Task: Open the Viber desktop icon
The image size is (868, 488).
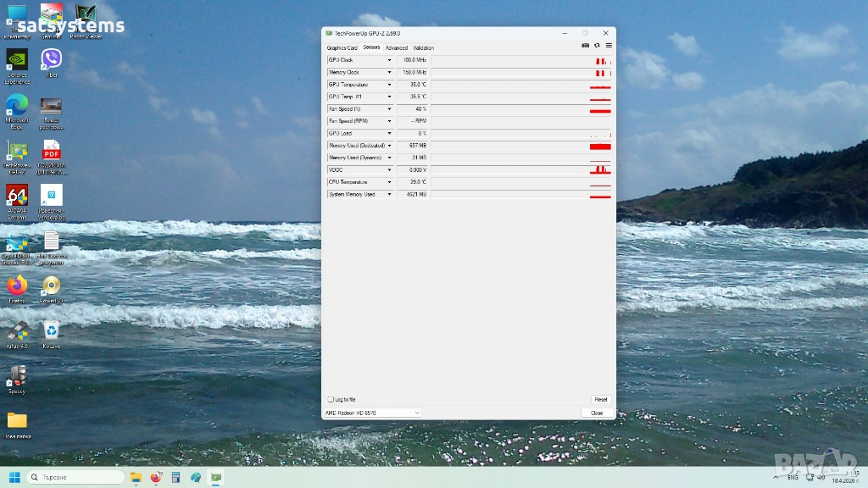Action: pos(51,63)
